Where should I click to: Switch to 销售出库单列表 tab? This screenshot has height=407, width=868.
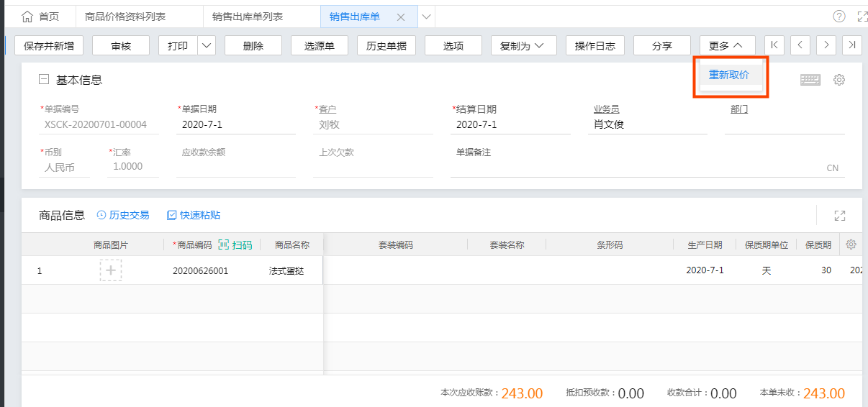click(248, 17)
